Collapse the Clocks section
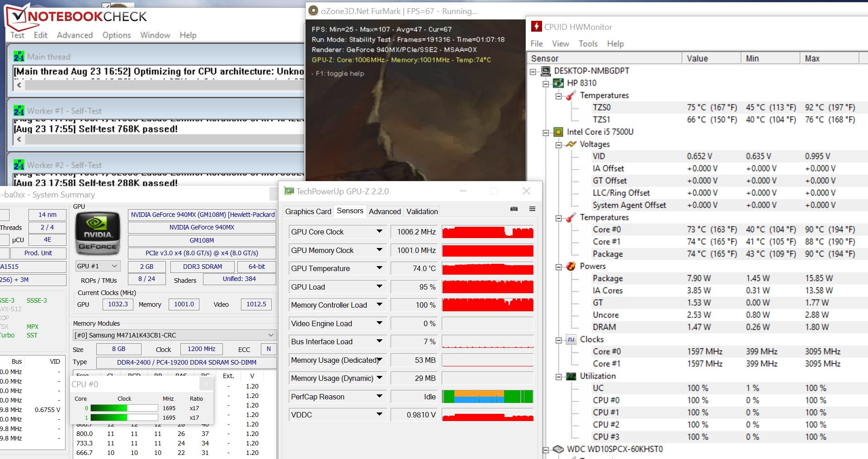Viewport: 868px width, 459px height. coord(558,340)
